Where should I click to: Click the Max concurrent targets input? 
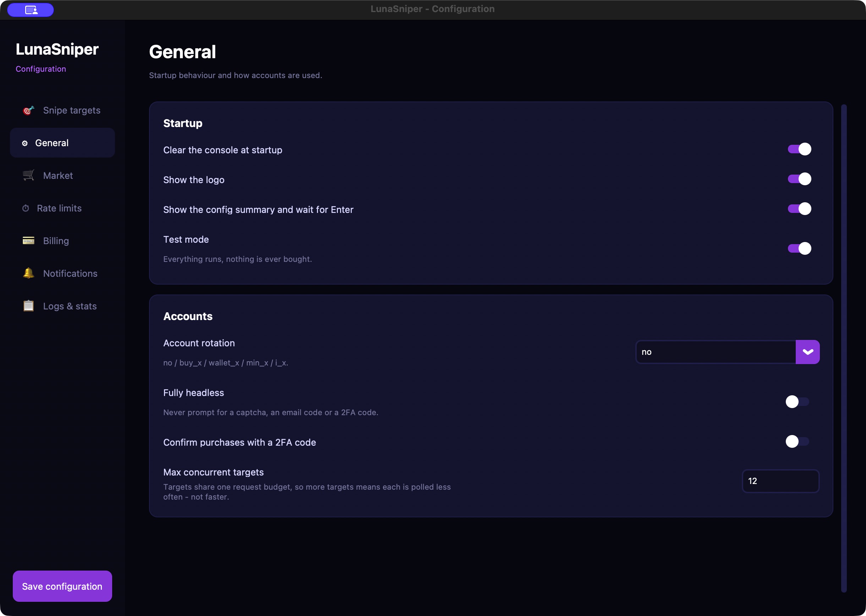point(781,481)
